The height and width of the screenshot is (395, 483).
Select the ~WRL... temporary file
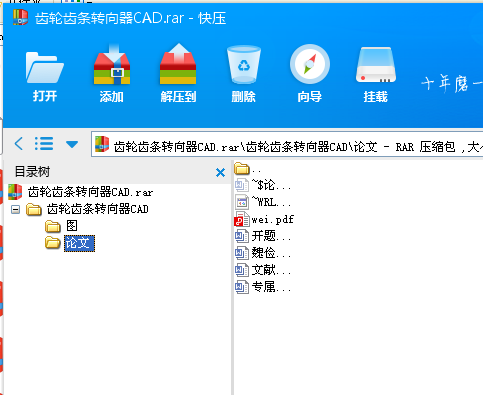pyautogui.click(x=263, y=202)
